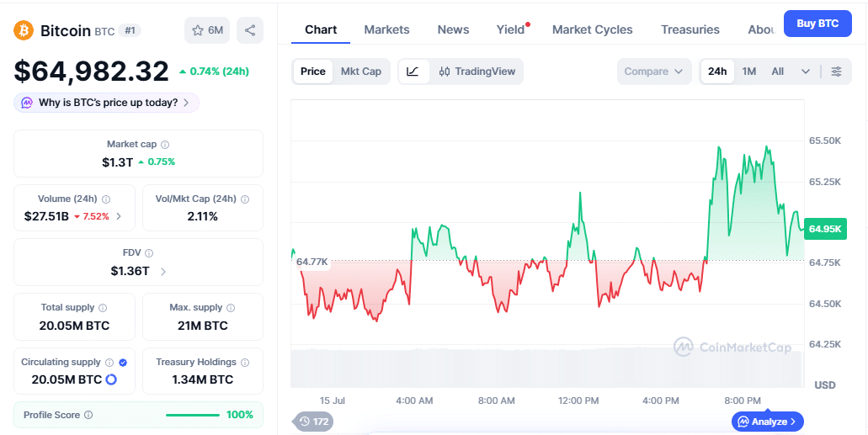Select the 24h time range
The height and width of the screenshot is (435, 868).
coord(717,72)
